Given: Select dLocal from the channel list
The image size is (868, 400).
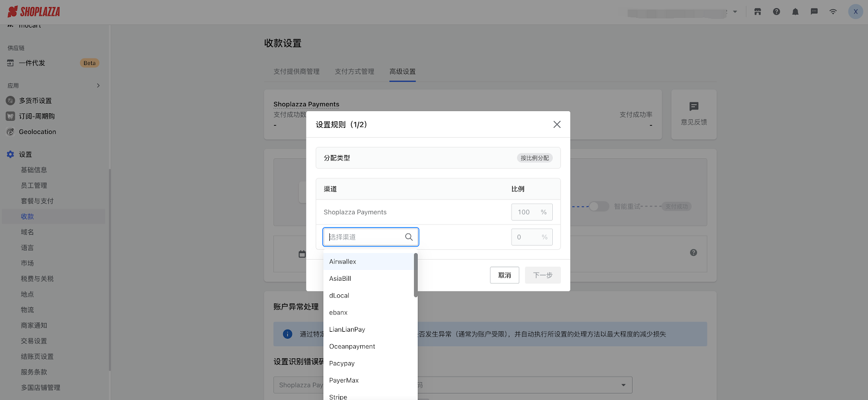Looking at the screenshot, I should 369,295.
